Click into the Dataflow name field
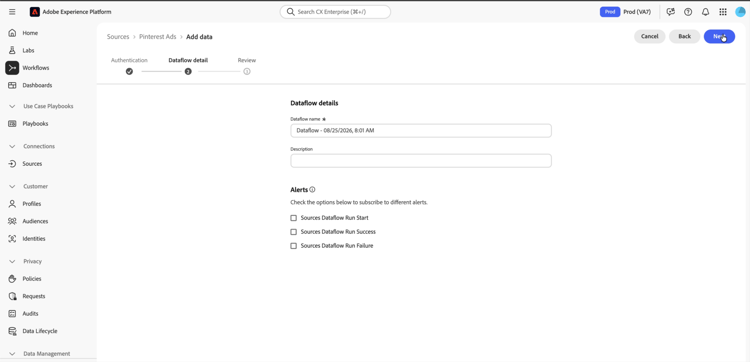The width and height of the screenshot is (750, 362). click(x=421, y=131)
